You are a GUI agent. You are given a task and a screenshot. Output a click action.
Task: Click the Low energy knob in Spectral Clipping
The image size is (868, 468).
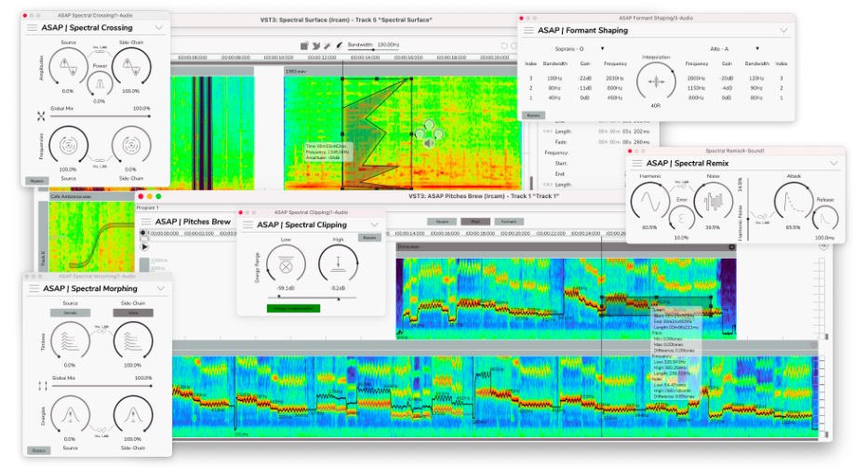286,263
